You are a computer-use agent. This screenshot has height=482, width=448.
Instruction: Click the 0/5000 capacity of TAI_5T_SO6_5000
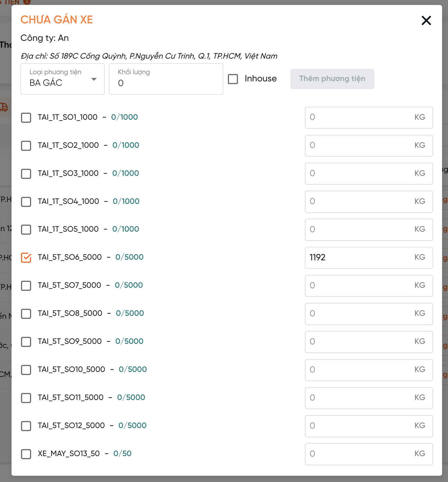click(x=129, y=257)
